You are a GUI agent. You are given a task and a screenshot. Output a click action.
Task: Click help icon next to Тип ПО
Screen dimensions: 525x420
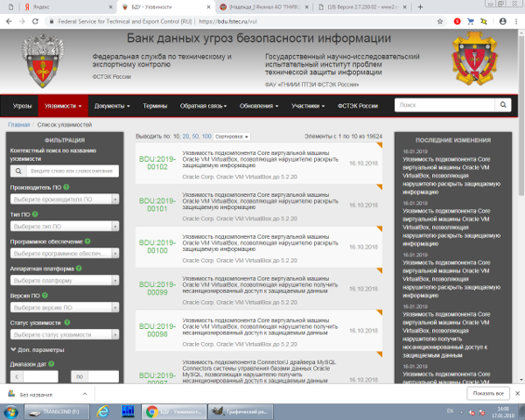35,214
